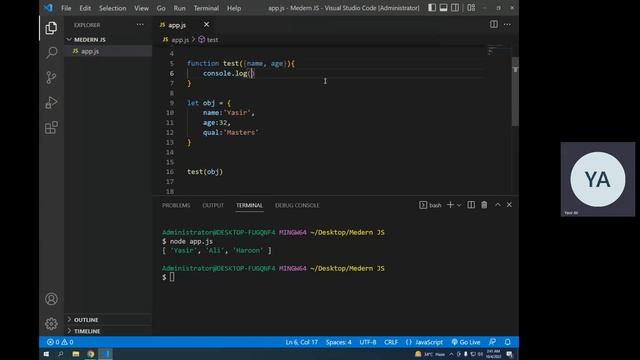Open the Help menu
Screen dimensions: 640x360
tap(234, 8)
